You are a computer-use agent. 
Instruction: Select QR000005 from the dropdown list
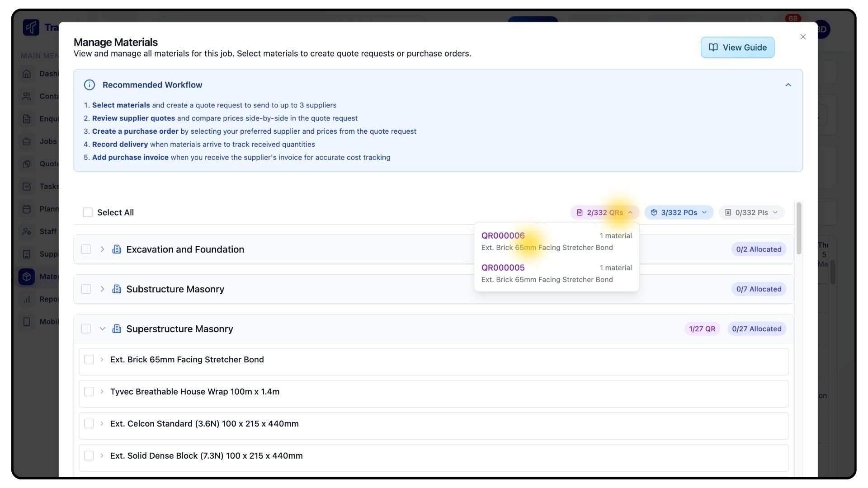[x=503, y=267]
